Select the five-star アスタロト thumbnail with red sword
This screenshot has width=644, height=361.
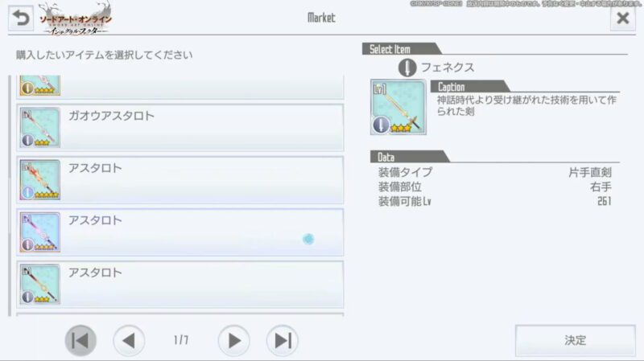pyautogui.click(x=39, y=179)
